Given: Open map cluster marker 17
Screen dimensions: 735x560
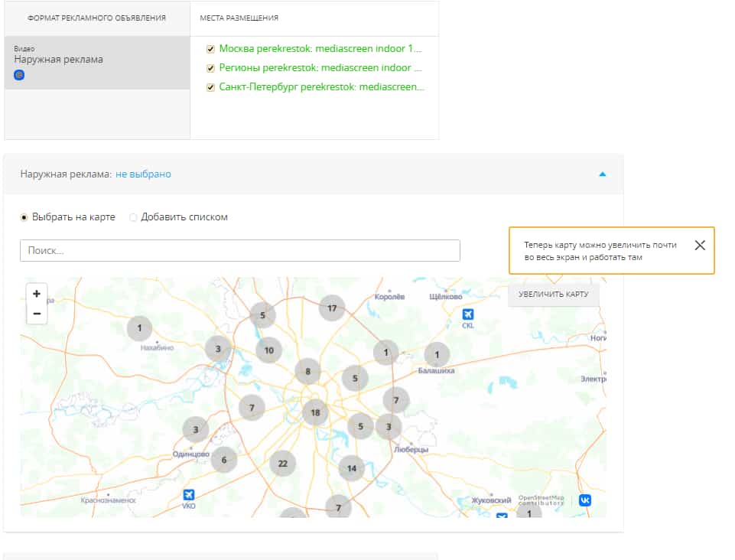Looking at the screenshot, I should tap(332, 308).
